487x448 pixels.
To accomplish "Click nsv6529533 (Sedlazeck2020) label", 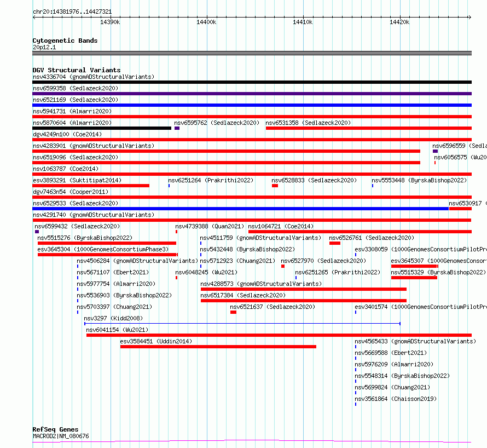I will (x=76, y=203).
